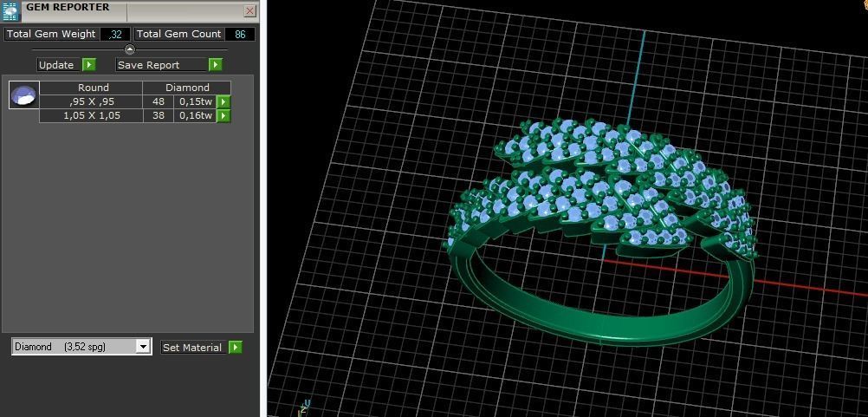The image size is (868, 417).
Task: Click the green arrow on the 0,16tw row
Action: click(x=223, y=116)
